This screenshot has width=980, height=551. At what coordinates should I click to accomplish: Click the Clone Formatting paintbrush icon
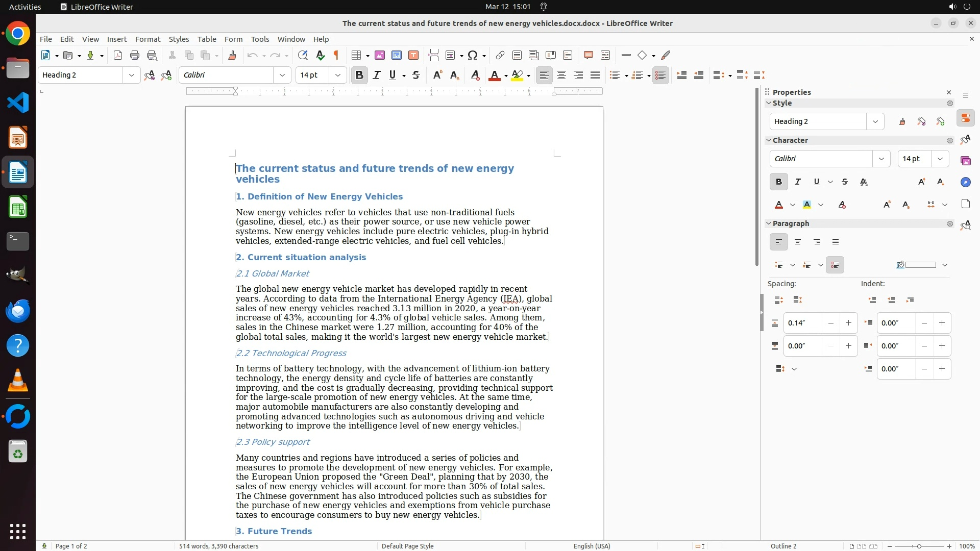(232, 55)
